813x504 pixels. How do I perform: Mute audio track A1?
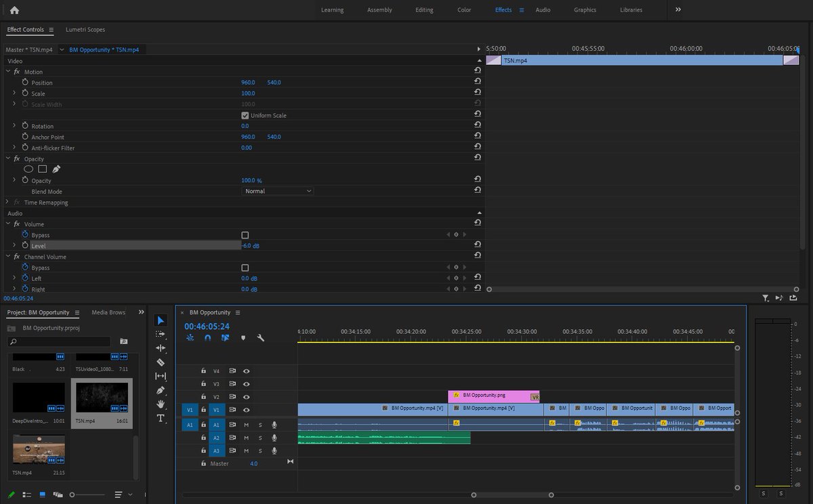pyautogui.click(x=247, y=425)
